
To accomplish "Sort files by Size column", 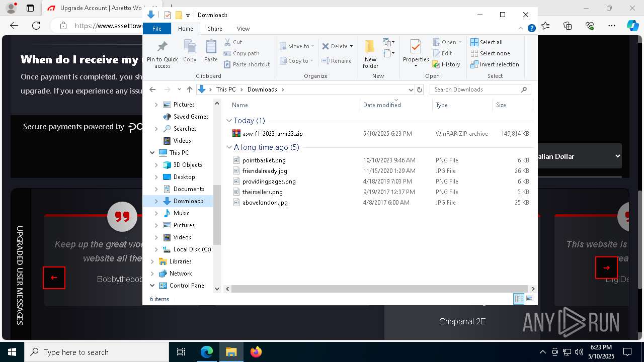I will (x=513, y=105).
